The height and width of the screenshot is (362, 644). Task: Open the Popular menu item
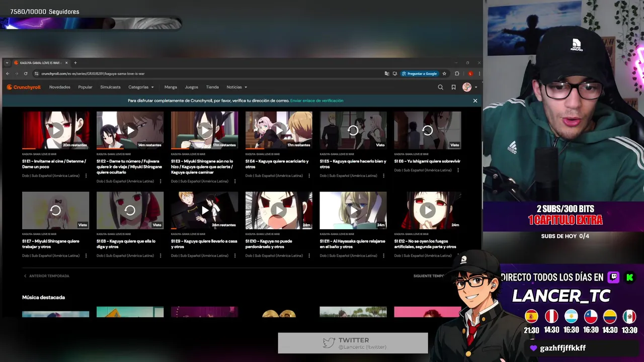85,87
